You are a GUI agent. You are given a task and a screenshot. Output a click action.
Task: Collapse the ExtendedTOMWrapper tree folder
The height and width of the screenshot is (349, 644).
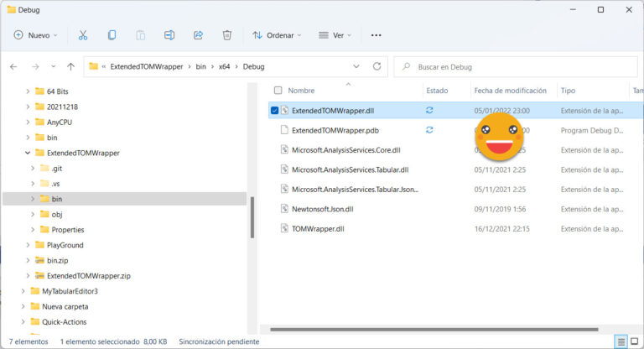pyautogui.click(x=28, y=153)
